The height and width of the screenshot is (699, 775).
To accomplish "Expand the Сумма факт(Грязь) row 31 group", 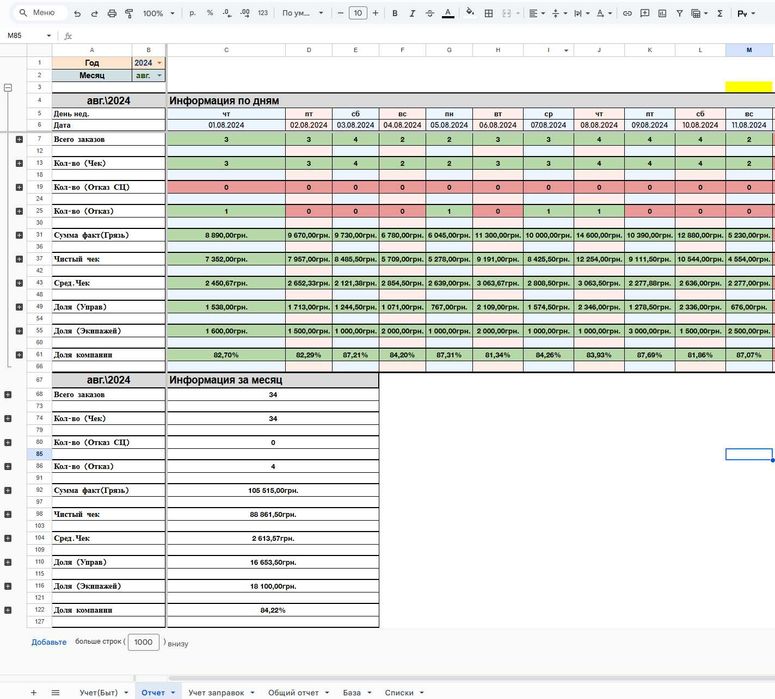I will point(19,235).
